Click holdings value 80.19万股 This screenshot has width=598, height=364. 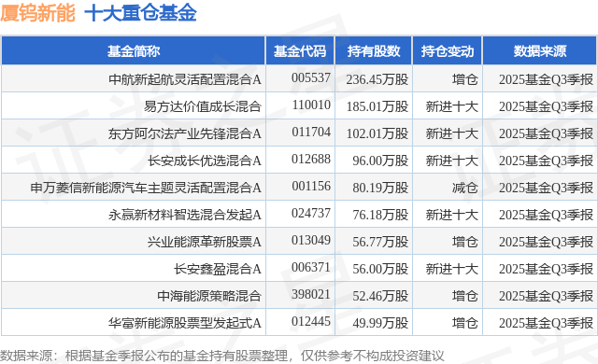[380, 188]
